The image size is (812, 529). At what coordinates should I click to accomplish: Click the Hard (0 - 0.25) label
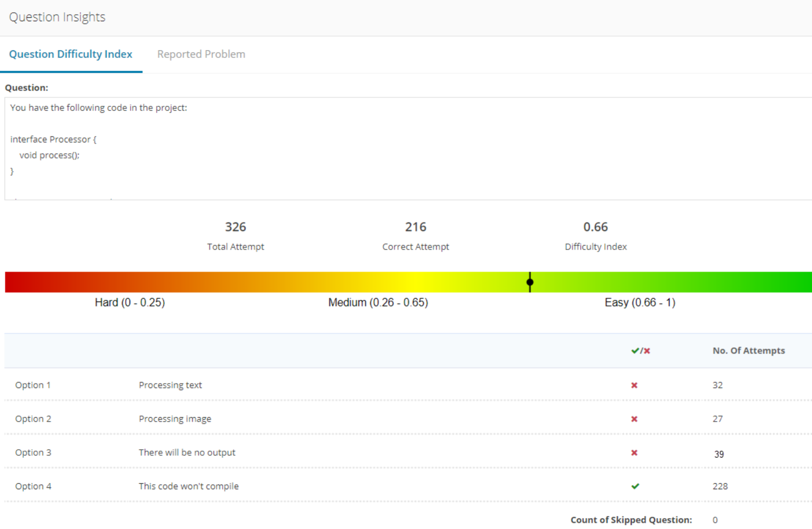129,303
